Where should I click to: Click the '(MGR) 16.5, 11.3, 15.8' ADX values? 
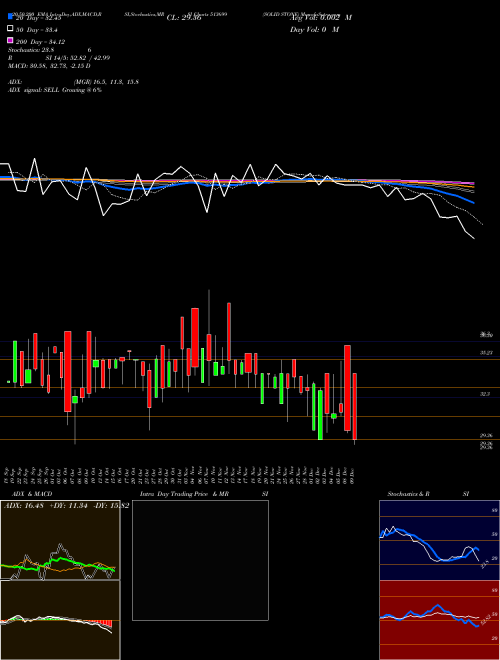[106, 82]
